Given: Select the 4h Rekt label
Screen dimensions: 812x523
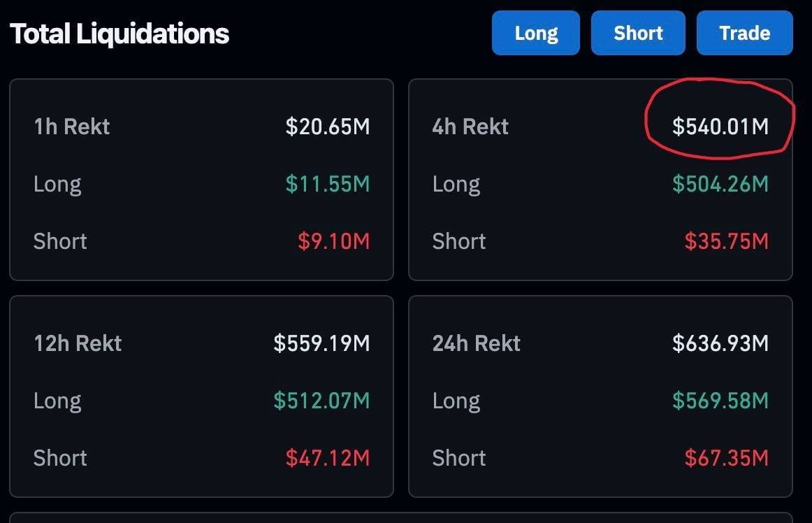Looking at the screenshot, I should (x=470, y=127).
